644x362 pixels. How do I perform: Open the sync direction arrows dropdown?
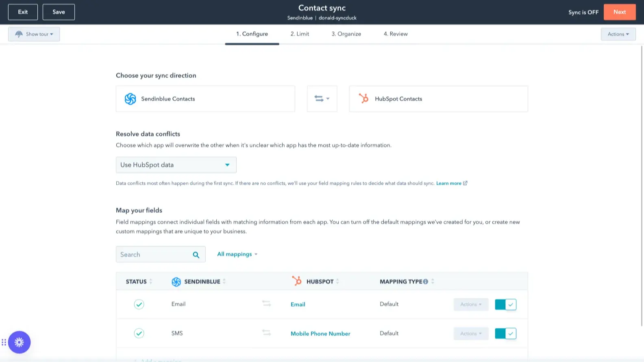click(x=322, y=99)
